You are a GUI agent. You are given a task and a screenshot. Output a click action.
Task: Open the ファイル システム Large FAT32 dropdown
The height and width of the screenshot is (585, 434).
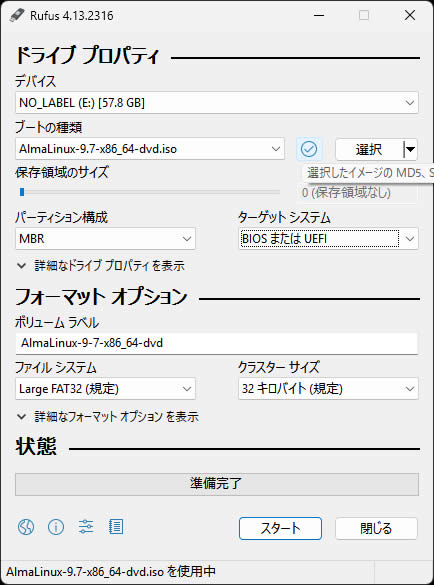click(x=105, y=389)
